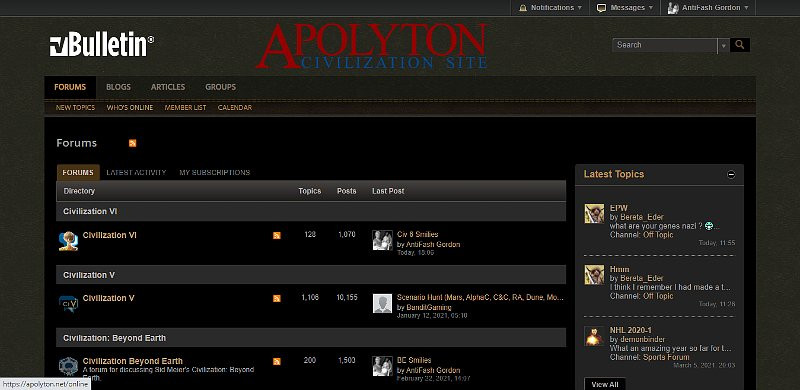The width and height of the screenshot is (800, 390).
Task: Click the View All button
Action: pyautogui.click(x=605, y=384)
